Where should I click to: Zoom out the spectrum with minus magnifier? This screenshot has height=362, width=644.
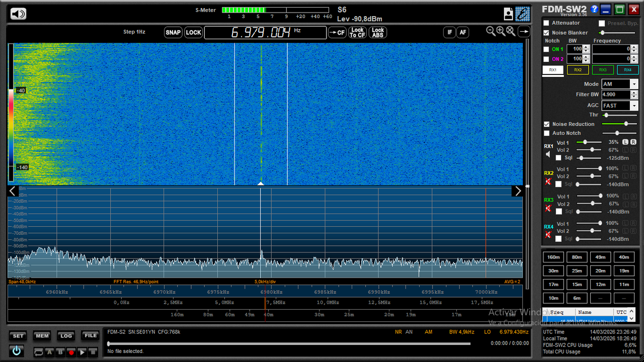(x=491, y=31)
